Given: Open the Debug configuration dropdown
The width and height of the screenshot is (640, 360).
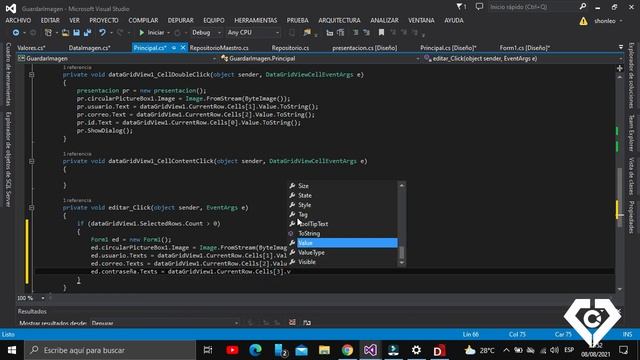Looking at the screenshot, I should 206,32.
